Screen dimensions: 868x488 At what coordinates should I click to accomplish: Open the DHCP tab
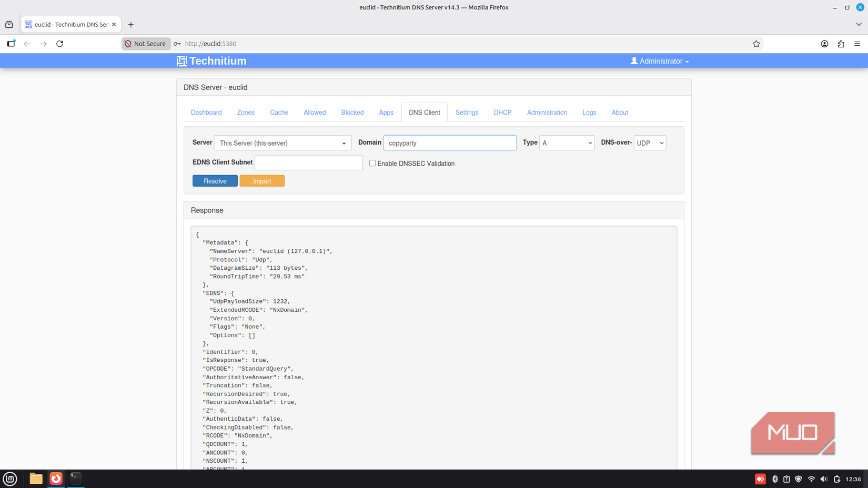[x=502, y=112]
